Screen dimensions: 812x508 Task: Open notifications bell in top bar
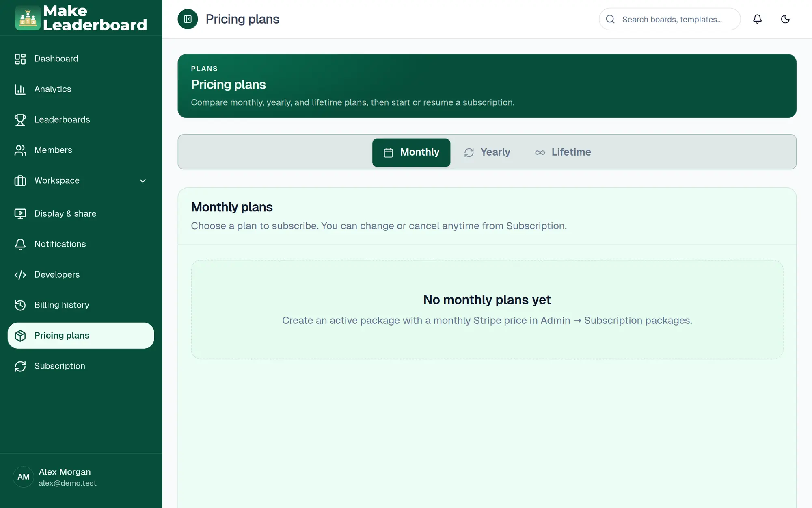[757, 19]
